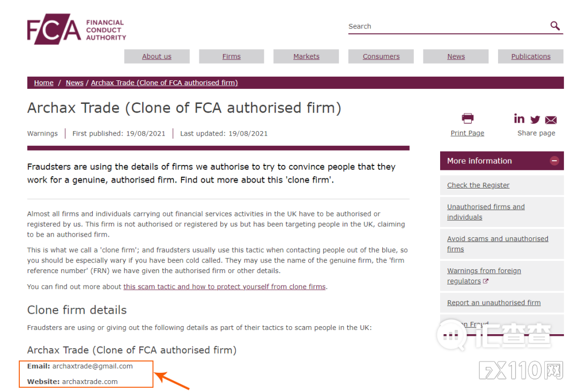Share page on Twitter
This screenshot has height=392, width=579.
pyautogui.click(x=535, y=119)
